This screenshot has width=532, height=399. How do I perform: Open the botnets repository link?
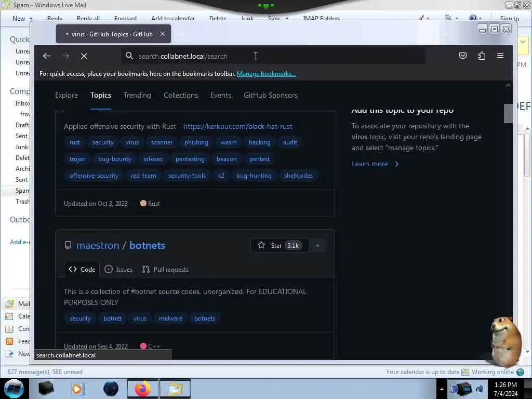coord(147,245)
